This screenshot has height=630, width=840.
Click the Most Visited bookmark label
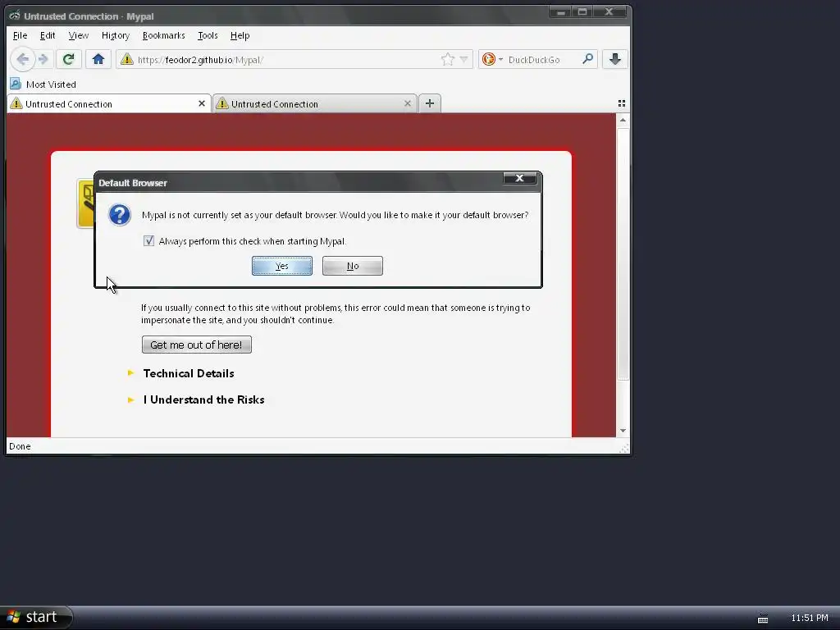click(51, 84)
